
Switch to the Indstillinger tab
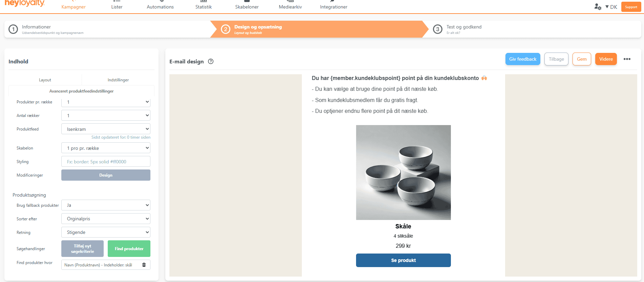click(118, 80)
